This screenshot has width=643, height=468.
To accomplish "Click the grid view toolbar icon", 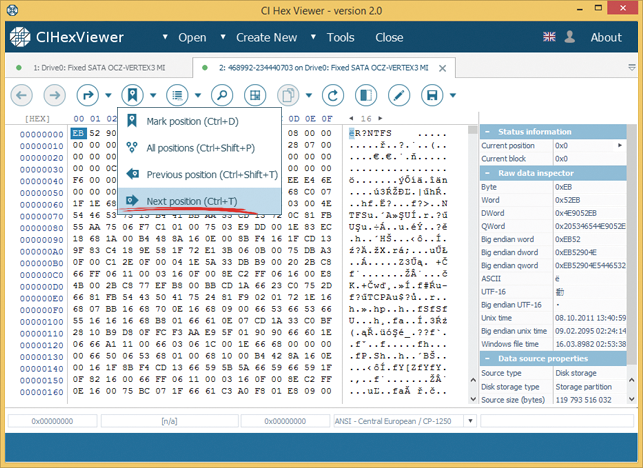I will click(x=255, y=95).
